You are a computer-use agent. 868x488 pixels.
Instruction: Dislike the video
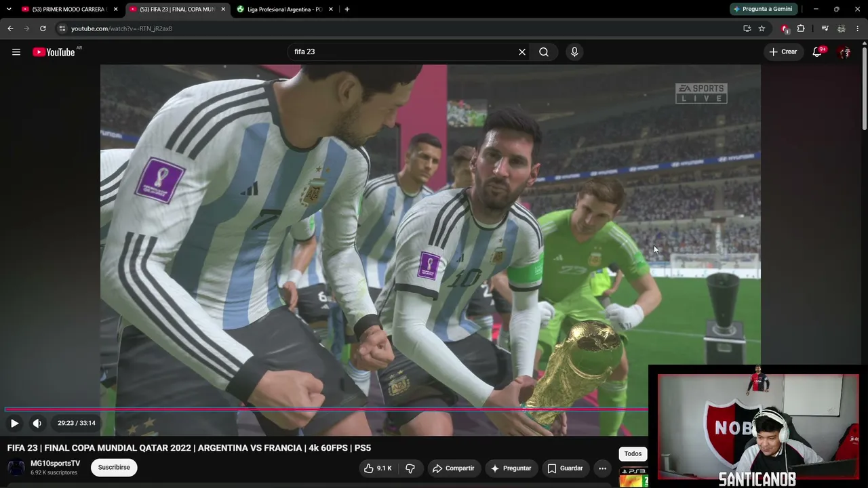tap(410, 468)
